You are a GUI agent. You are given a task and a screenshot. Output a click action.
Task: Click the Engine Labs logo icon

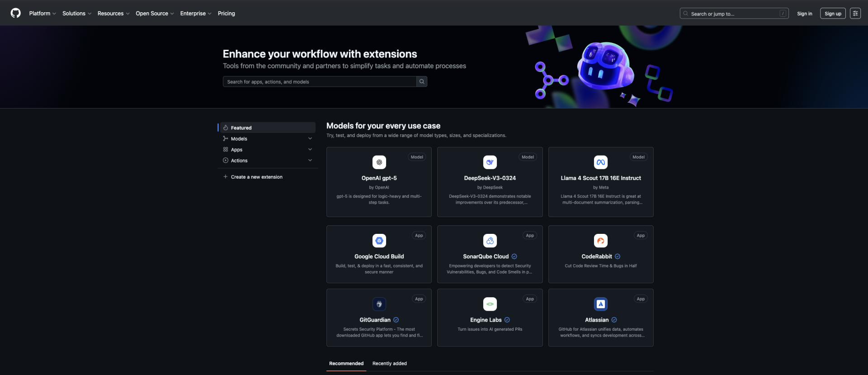click(x=490, y=304)
